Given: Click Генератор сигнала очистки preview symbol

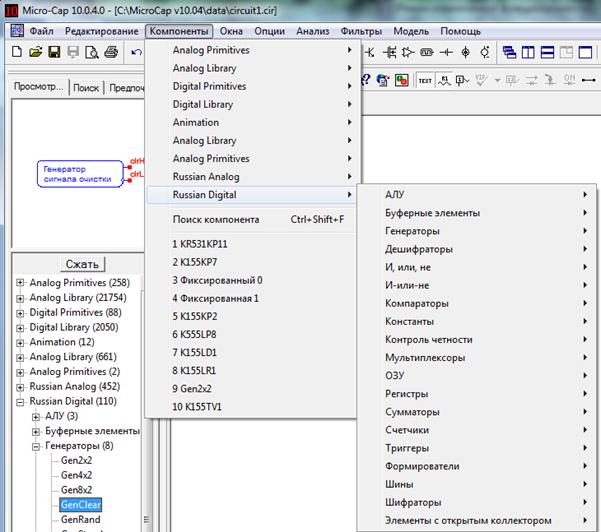Looking at the screenshot, I should [x=80, y=174].
